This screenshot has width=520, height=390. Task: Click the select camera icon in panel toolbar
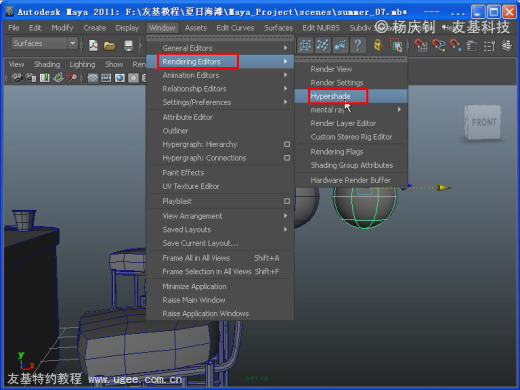17,78
